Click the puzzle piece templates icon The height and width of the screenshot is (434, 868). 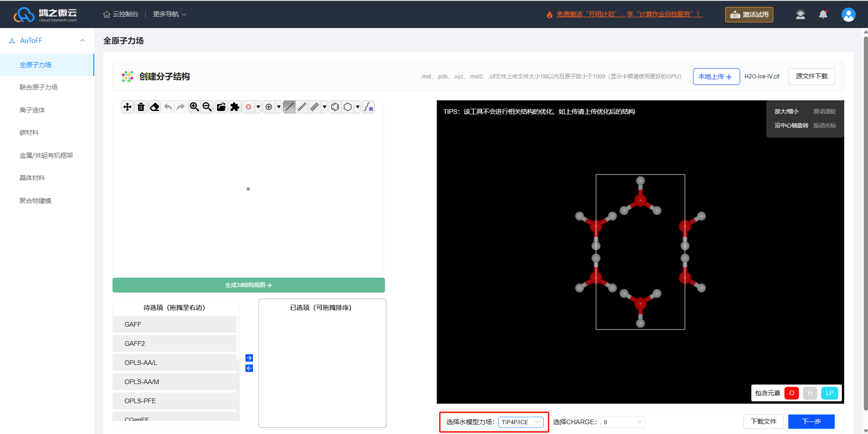[235, 107]
